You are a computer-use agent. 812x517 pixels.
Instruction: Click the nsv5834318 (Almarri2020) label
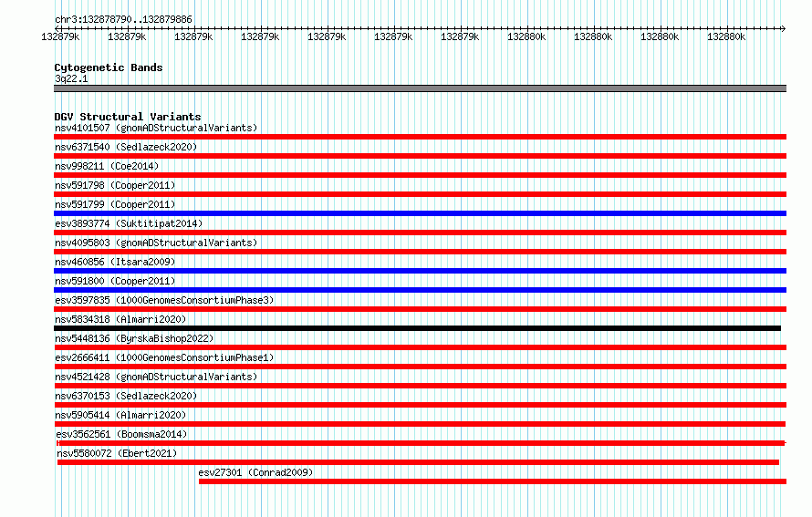[x=120, y=319]
